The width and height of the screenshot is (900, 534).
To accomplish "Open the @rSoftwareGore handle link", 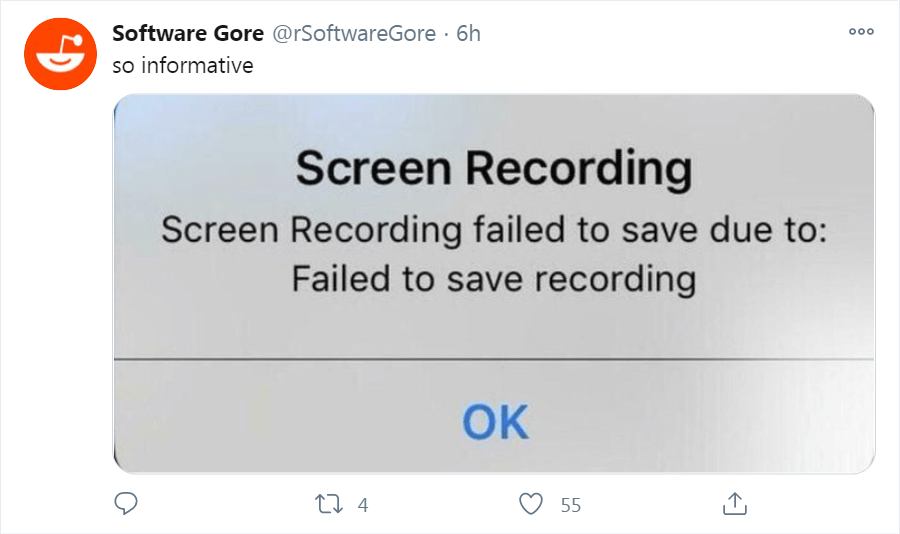I will click(354, 33).
